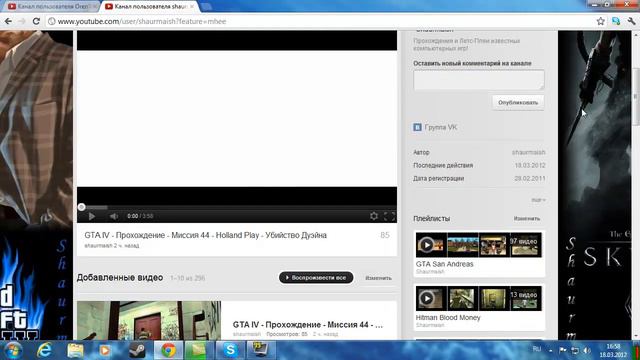Screen dimensions: 640x360
Task: Click the taskbar clock and date
Action: (x=613, y=351)
